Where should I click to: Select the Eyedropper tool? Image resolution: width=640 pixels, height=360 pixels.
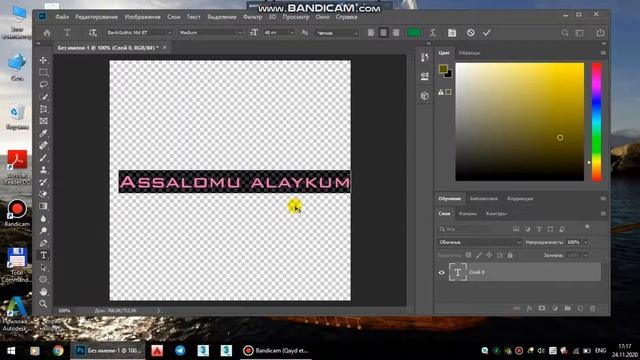[43, 133]
